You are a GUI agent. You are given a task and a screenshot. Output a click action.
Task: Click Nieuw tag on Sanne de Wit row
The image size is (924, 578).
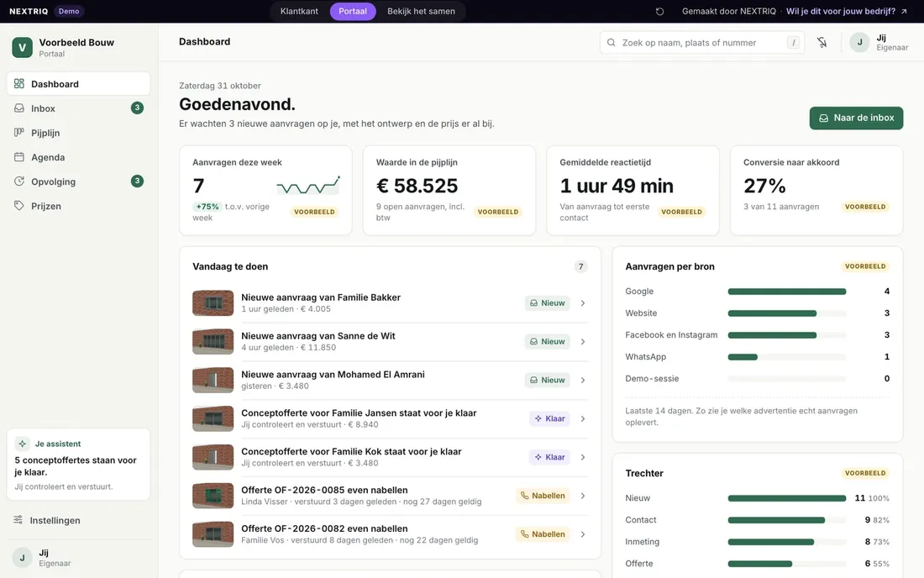click(x=547, y=342)
